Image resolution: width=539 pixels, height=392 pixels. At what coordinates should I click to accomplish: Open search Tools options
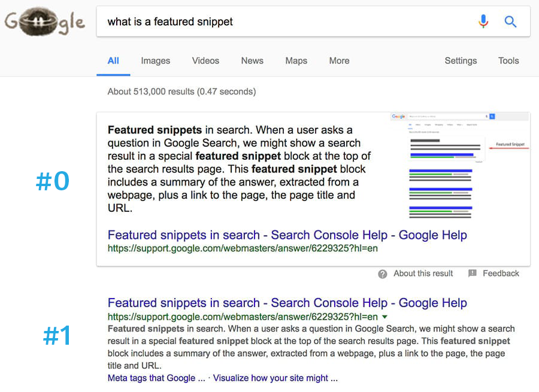click(508, 61)
